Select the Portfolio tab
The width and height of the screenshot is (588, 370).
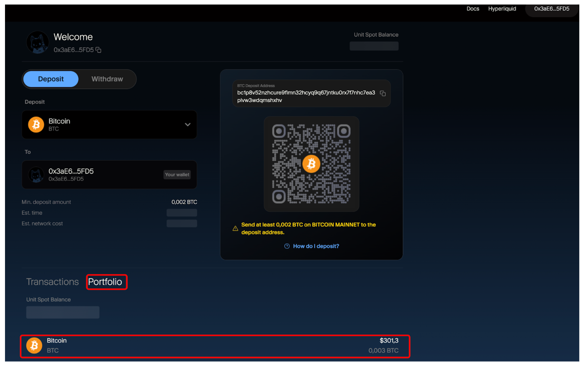105,282
